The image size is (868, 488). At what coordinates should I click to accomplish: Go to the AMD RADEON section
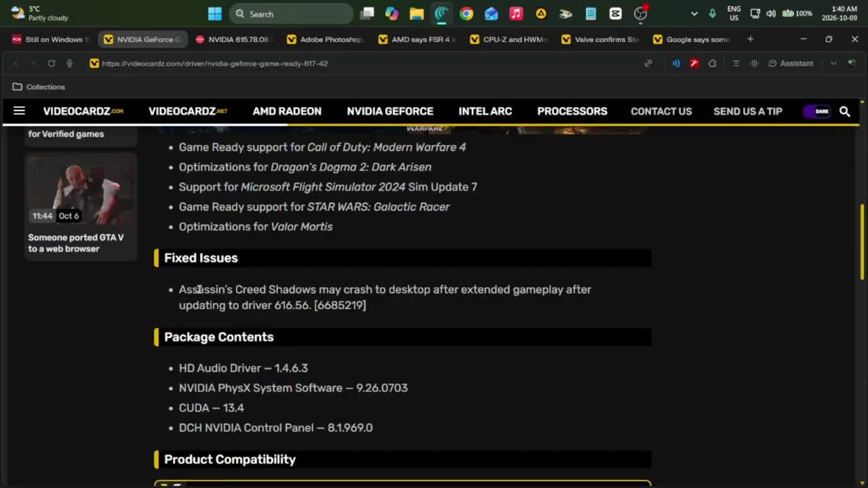tap(287, 111)
